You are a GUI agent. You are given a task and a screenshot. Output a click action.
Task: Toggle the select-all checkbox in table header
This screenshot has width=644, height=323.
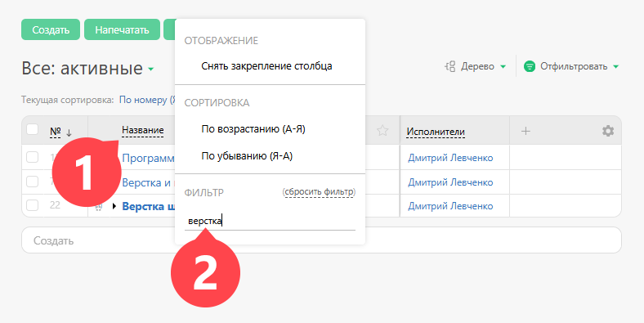pyautogui.click(x=33, y=129)
